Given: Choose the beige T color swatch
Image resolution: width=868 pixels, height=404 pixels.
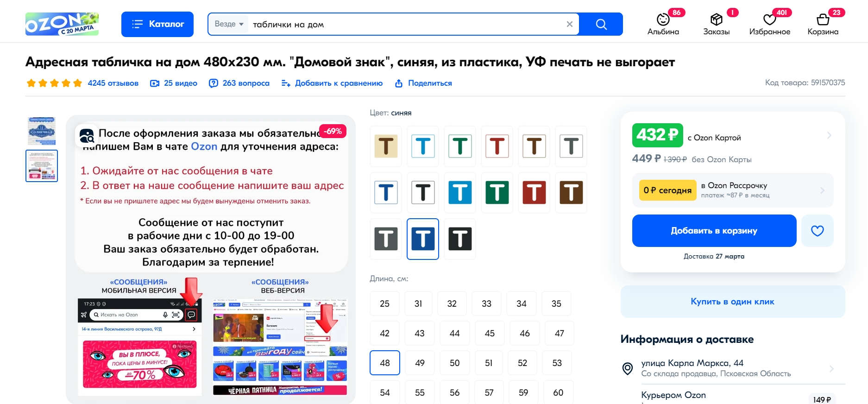Looking at the screenshot, I should click(386, 146).
